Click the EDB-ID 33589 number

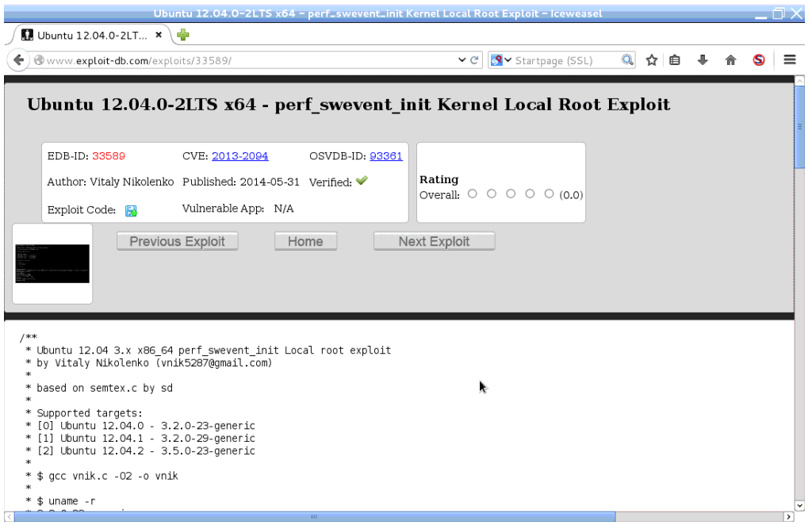pyautogui.click(x=109, y=156)
